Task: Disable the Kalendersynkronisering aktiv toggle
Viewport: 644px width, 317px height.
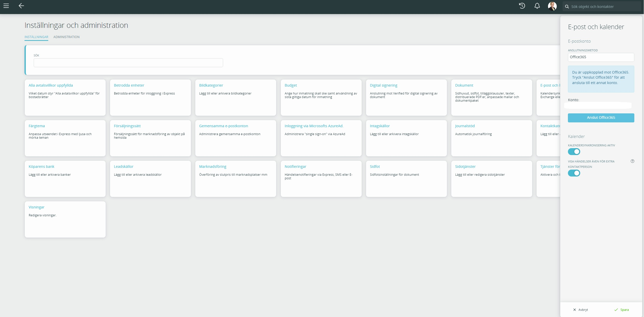Action: 574,152
